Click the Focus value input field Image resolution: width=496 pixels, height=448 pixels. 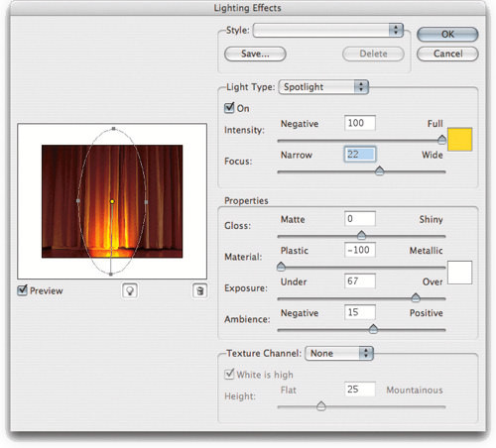tap(360, 155)
